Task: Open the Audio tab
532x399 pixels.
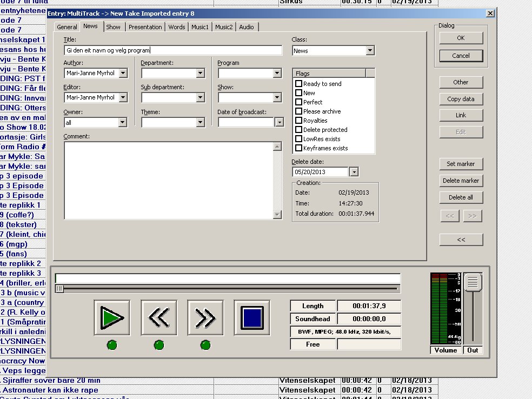Action: [x=247, y=27]
